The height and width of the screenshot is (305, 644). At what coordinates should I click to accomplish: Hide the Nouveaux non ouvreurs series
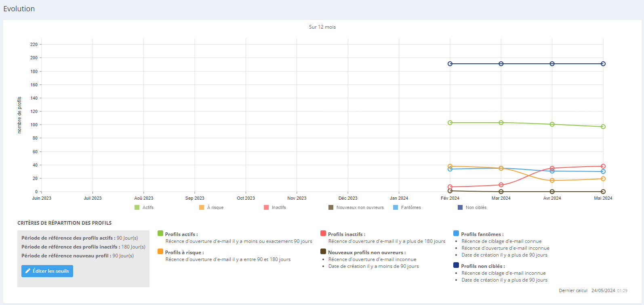pyautogui.click(x=356, y=207)
